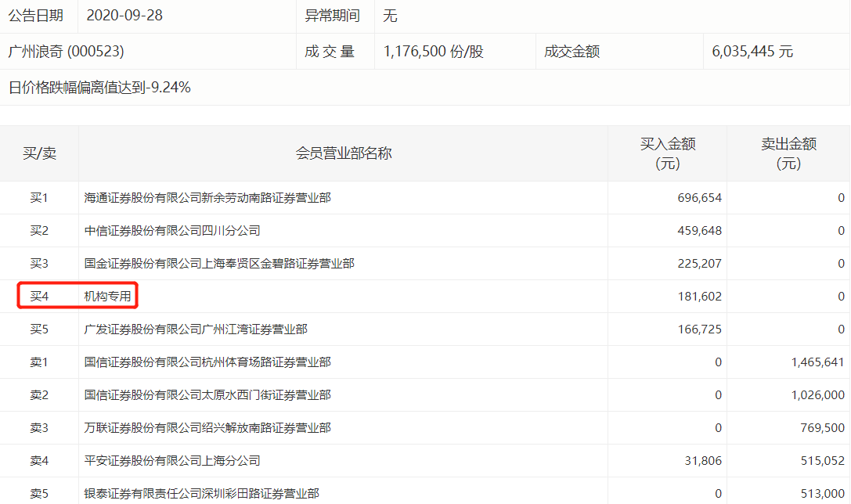
Task: Click 海通证券新余劳动南路证券营业部 in row 买1
Action: point(207,197)
